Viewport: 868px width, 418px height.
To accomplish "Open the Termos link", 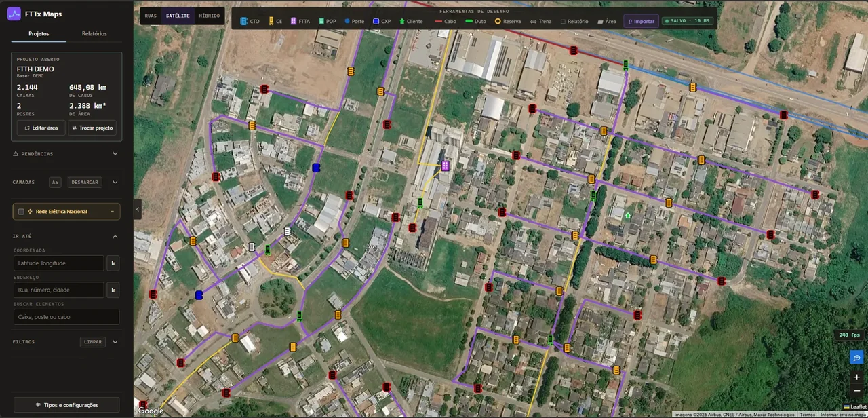I will coord(807,415).
